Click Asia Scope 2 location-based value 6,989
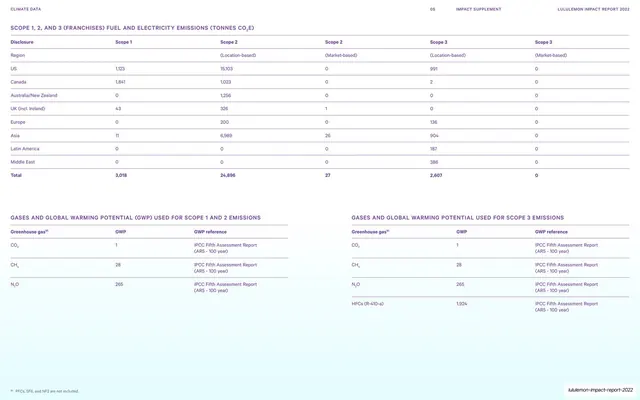Viewport: 640px width, 400px height. coord(226,136)
